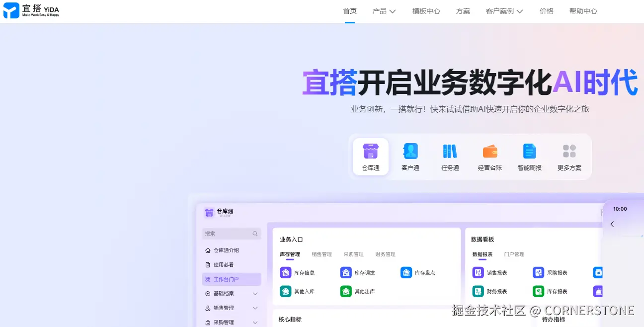Switch to the 门户管理 tab

pos(514,254)
